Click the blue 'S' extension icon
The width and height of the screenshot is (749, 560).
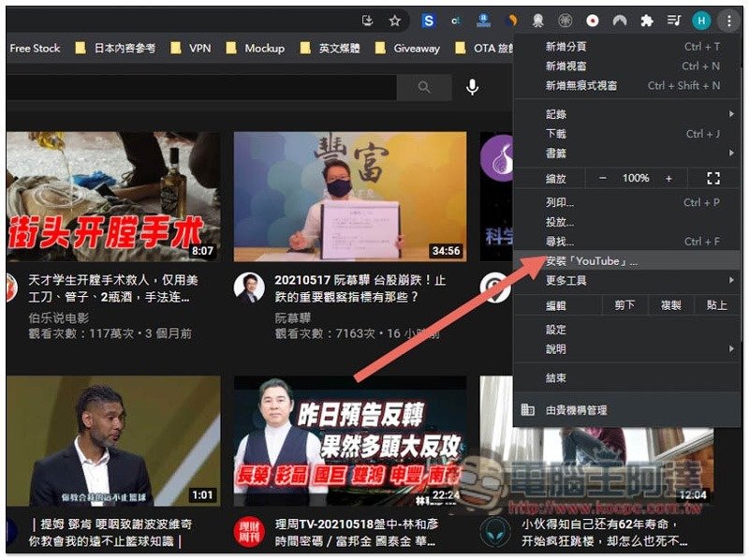pyautogui.click(x=429, y=21)
